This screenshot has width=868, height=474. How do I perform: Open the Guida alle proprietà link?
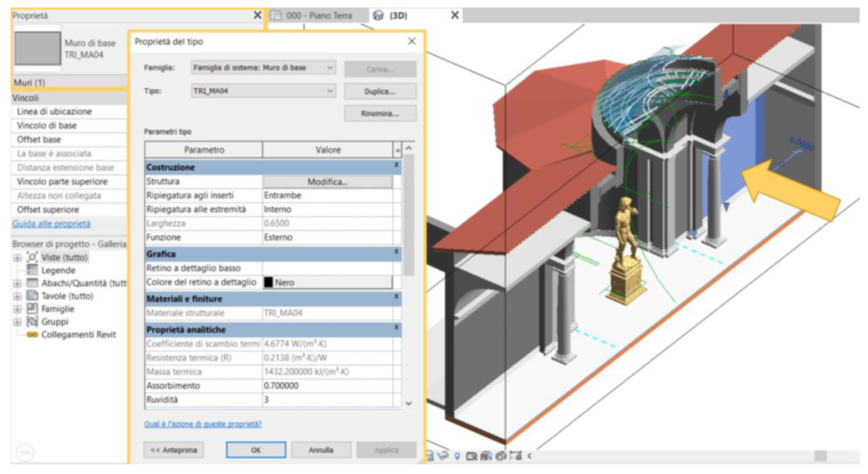52,224
